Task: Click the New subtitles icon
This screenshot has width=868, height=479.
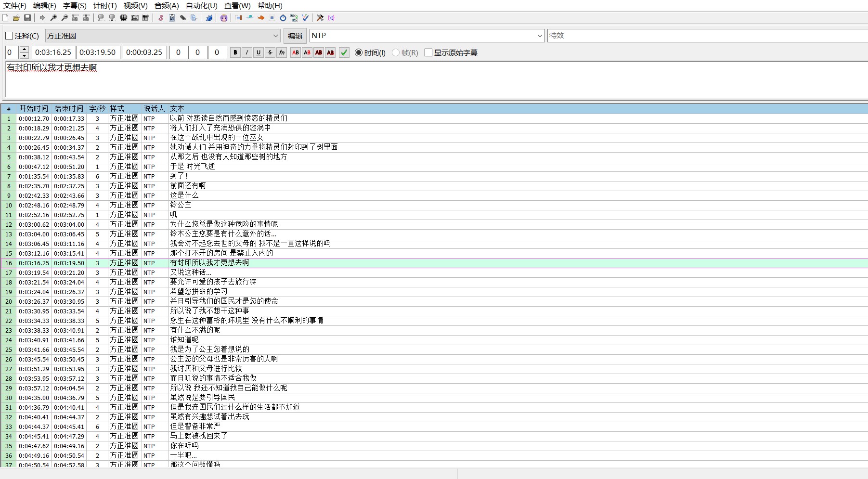Action: pos(5,18)
